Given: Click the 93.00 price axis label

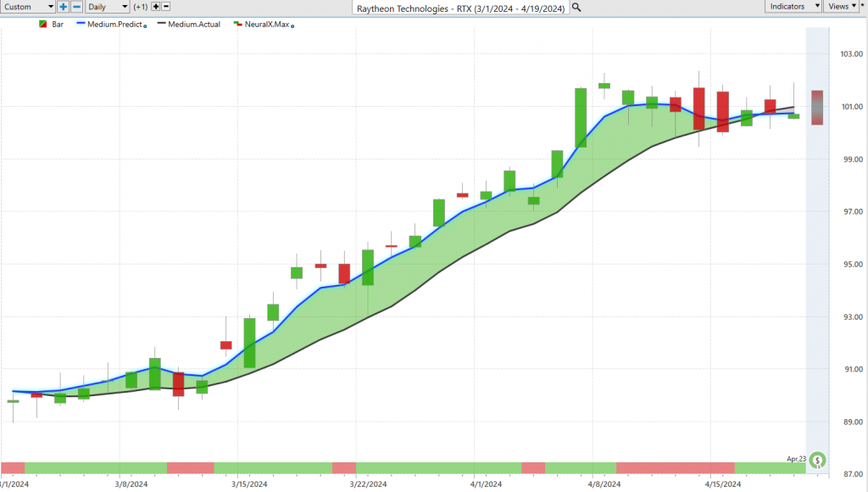Looking at the screenshot, I should (x=852, y=317).
